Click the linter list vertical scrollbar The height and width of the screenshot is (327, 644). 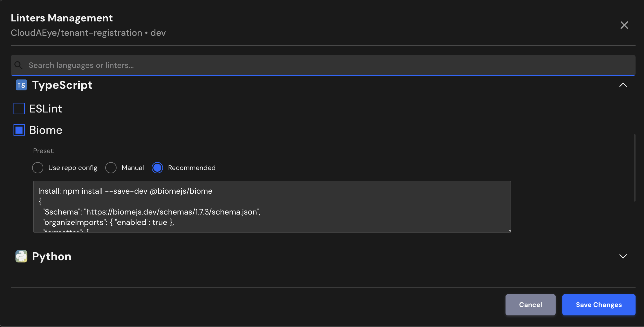(x=634, y=168)
